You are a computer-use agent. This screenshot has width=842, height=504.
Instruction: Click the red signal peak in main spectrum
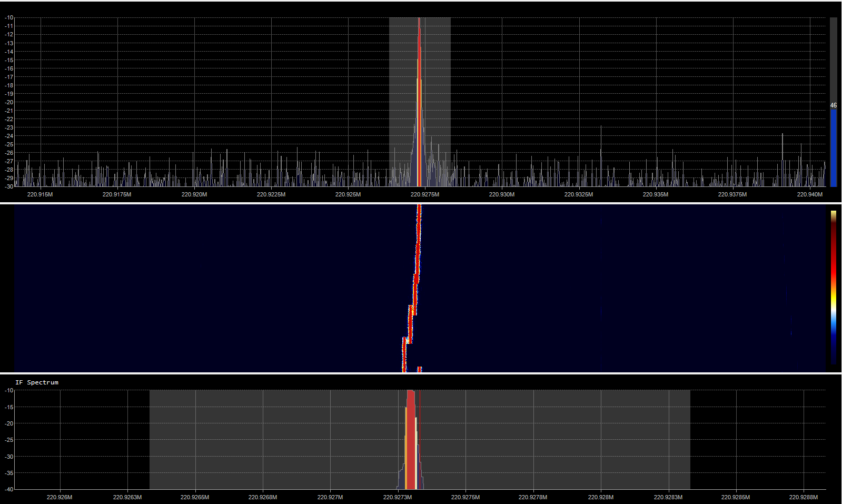419,102
